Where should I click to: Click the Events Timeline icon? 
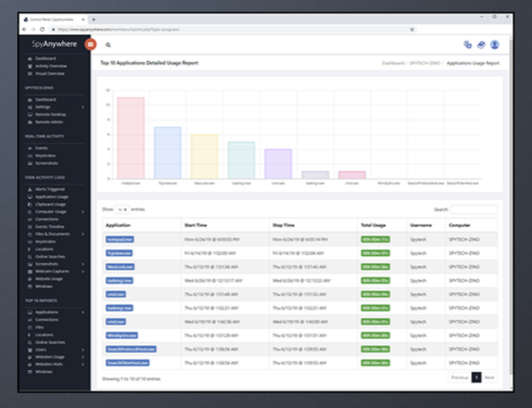(30, 227)
